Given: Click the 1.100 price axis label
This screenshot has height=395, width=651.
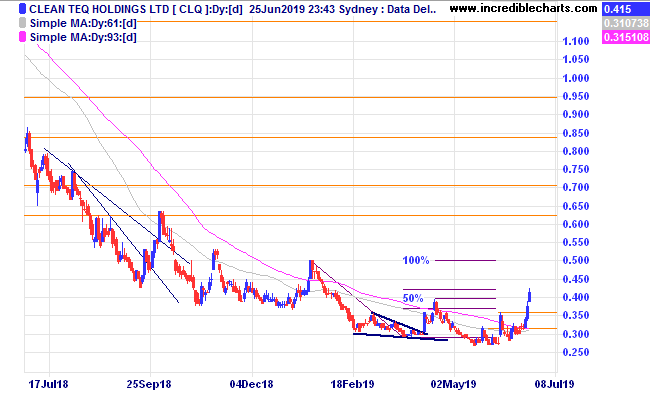Looking at the screenshot, I should [575, 41].
